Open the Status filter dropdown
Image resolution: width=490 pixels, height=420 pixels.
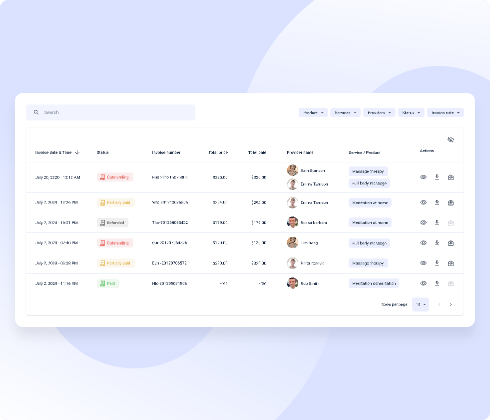[411, 113]
